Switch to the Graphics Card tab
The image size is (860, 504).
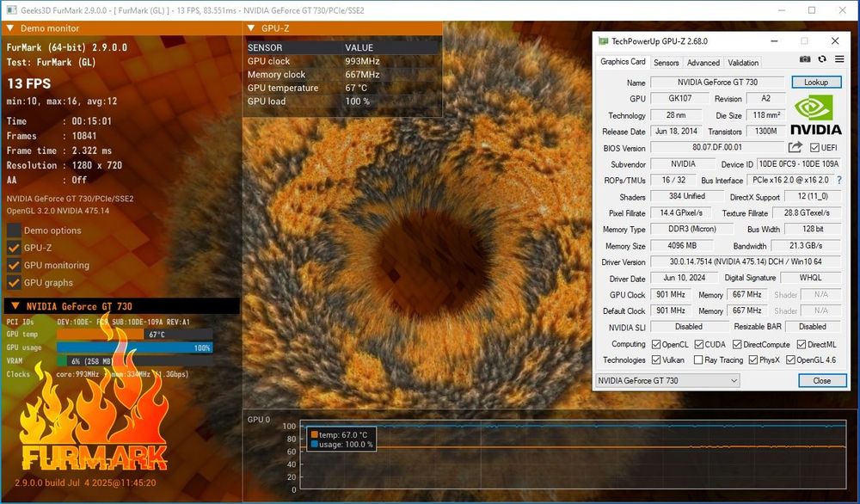(x=623, y=61)
